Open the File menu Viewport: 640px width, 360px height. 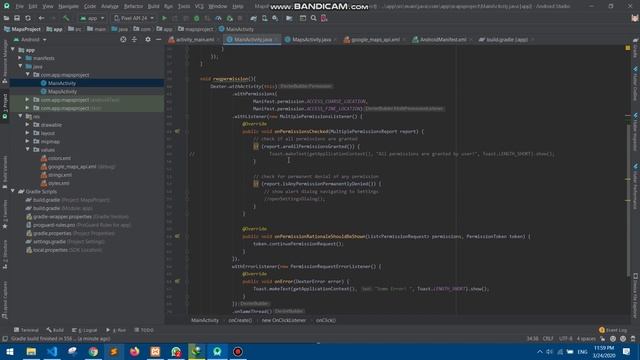coord(19,7)
